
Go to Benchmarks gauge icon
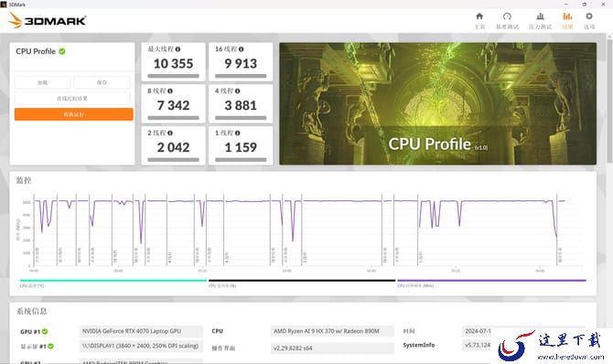(507, 16)
